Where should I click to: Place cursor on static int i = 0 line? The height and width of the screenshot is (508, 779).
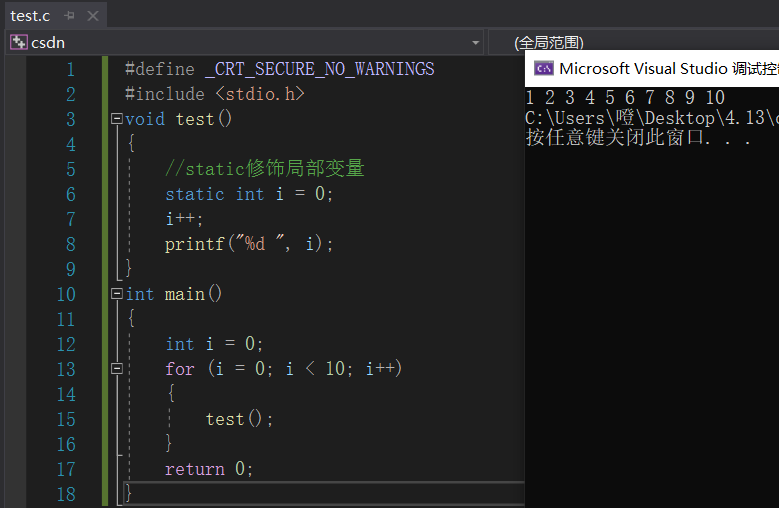click(x=249, y=194)
